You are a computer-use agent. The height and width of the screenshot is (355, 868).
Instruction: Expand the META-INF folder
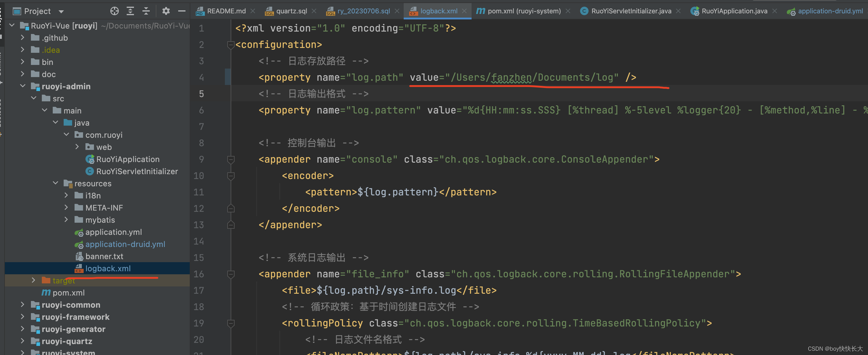click(66, 208)
